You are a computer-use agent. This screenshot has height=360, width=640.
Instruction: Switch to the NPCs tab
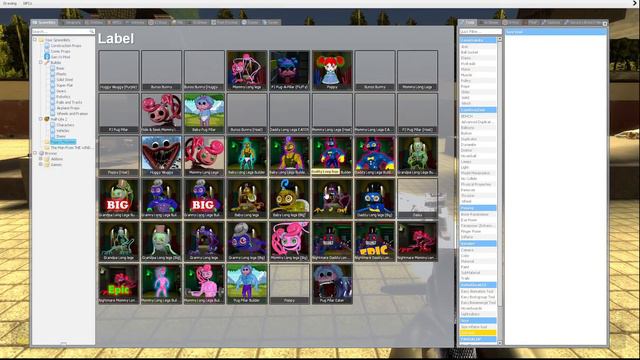[115, 22]
